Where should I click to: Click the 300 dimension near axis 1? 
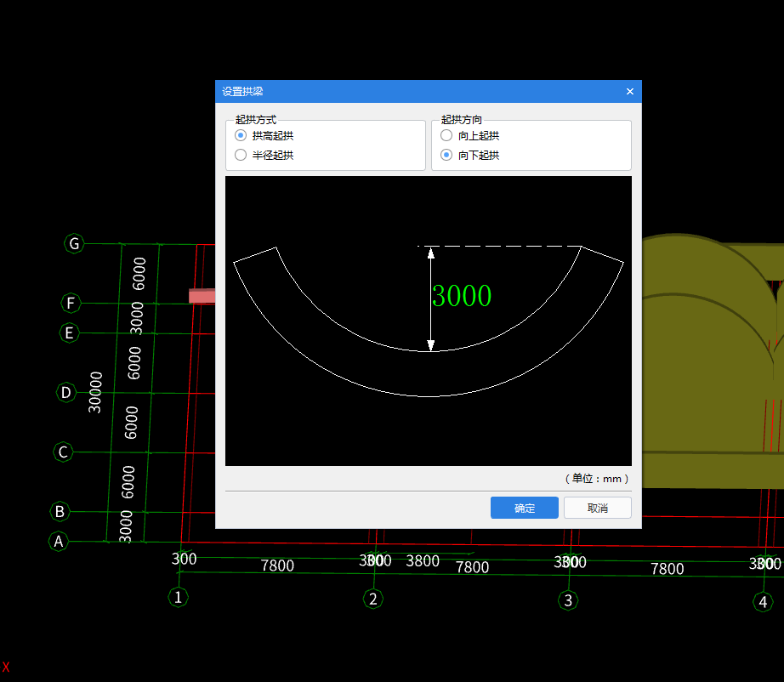[x=184, y=559]
